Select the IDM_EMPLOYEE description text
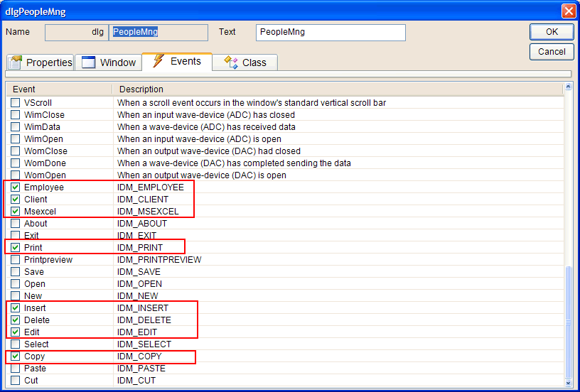This screenshot has width=580, height=392. coord(151,187)
